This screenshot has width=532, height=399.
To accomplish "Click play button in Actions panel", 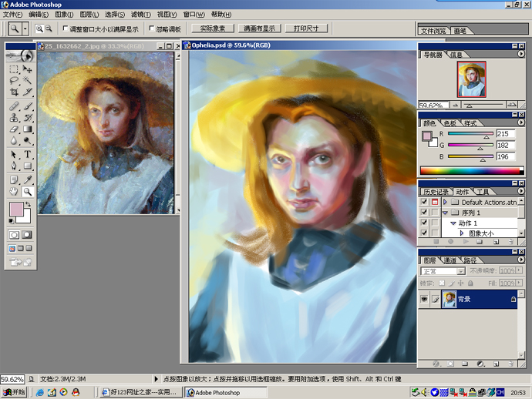I will pyautogui.click(x=466, y=241).
